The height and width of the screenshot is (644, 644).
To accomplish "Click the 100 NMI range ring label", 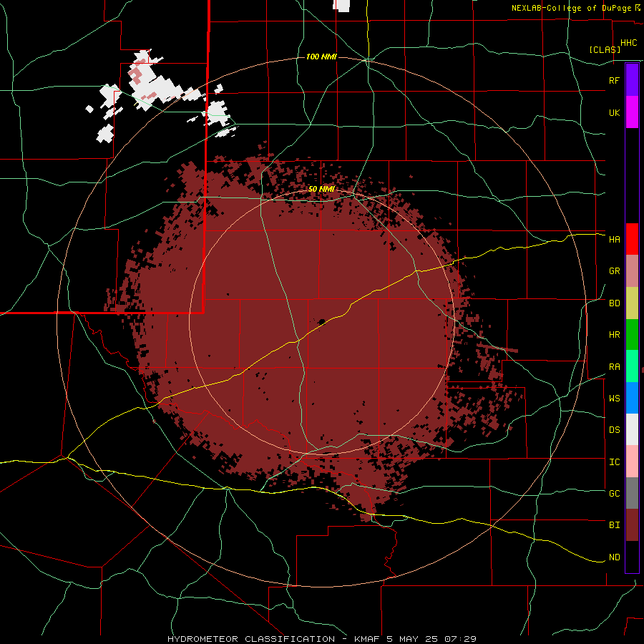I will (x=321, y=57).
